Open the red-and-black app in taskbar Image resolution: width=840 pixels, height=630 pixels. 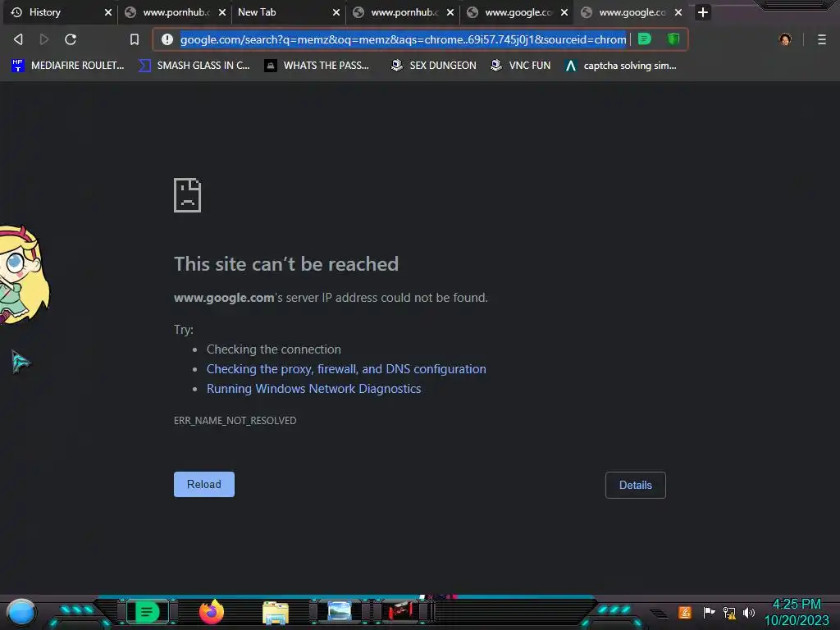[x=400, y=611]
